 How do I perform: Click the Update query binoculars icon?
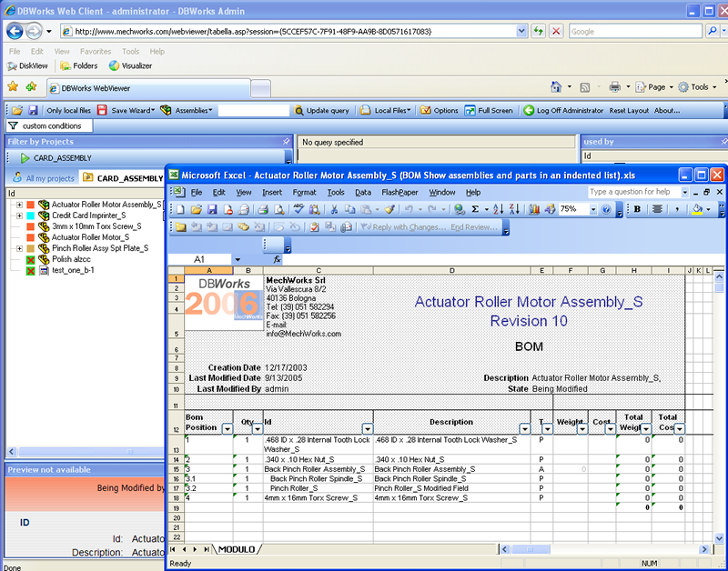[x=322, y=110]
